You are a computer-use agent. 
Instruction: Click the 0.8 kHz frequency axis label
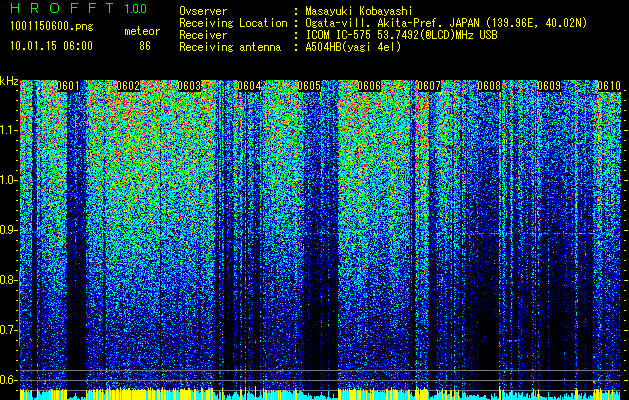pos(9,280)
